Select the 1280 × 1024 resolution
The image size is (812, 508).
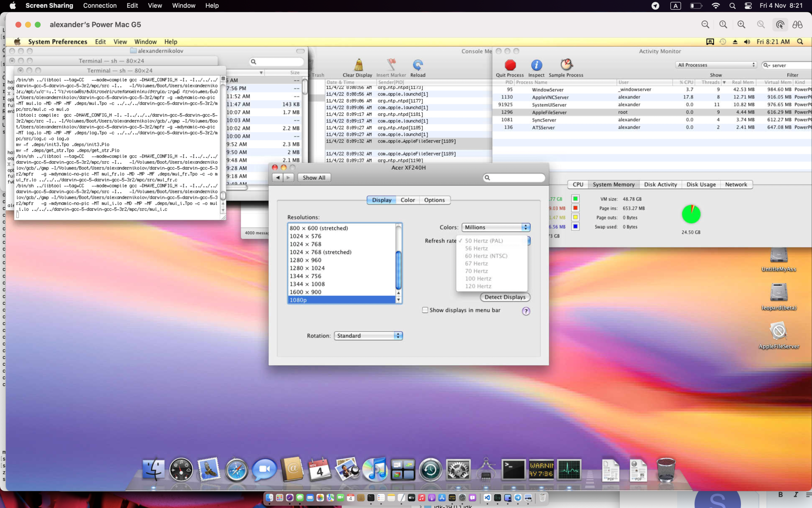click(x=341, y=268)
